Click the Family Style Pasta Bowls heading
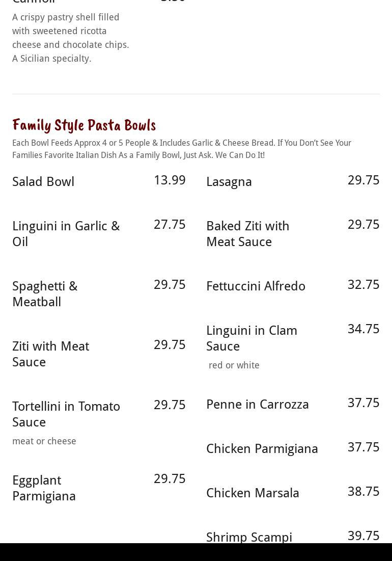The height and width of the screenshot is (561, 392). [x=84, y=125]
